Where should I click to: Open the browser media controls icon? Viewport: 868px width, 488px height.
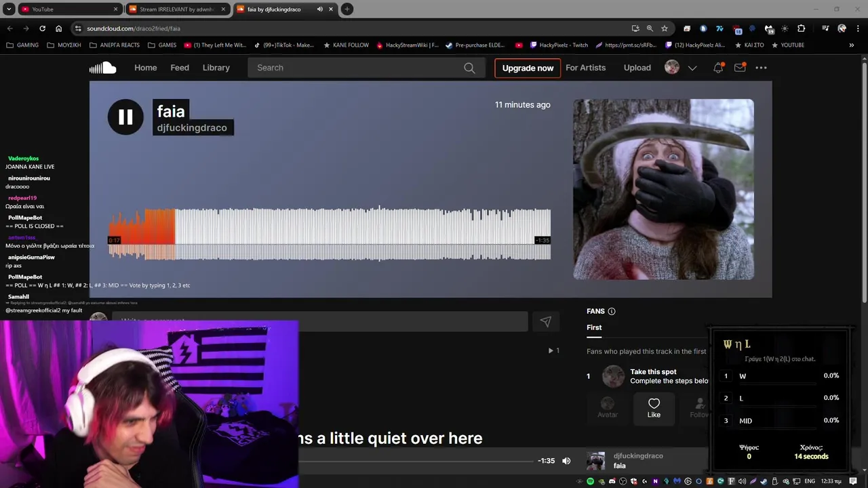825,28
